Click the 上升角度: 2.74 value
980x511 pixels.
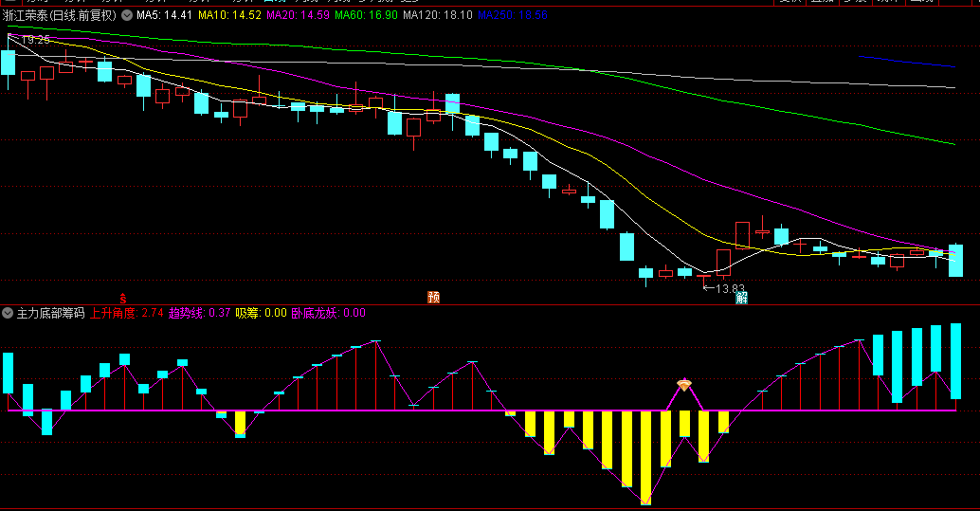(127, 313)
